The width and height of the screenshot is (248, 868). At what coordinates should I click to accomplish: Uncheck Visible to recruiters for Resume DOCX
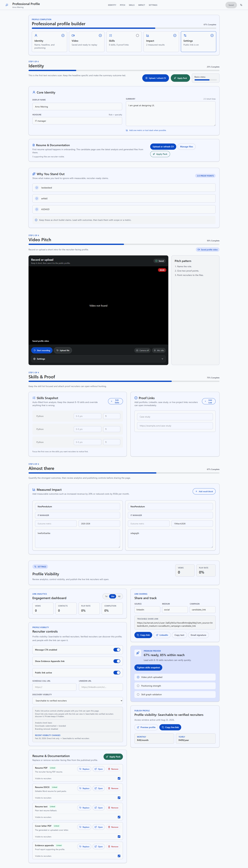119,798
